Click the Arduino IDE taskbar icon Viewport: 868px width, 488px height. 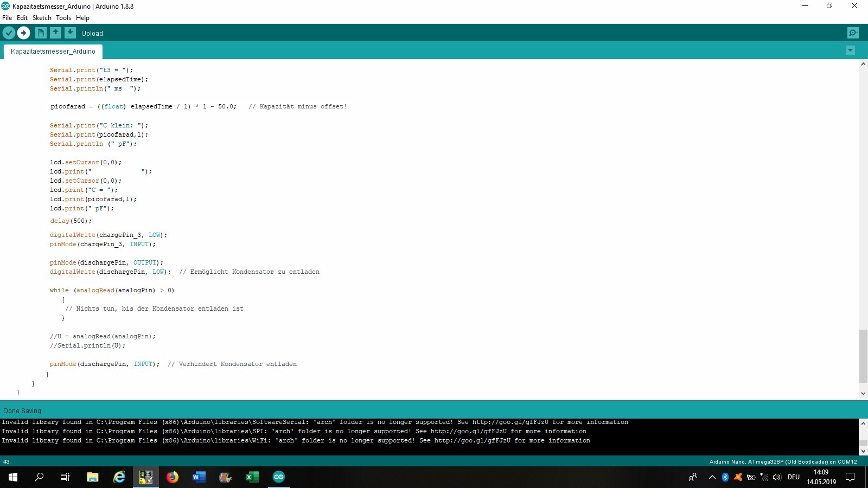point(279,477)
